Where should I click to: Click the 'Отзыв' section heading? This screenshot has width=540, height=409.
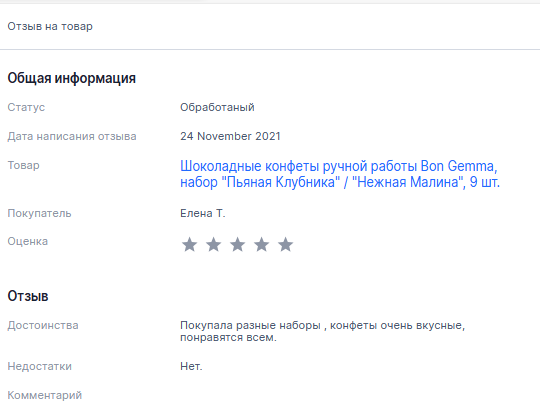click(28, 296)
